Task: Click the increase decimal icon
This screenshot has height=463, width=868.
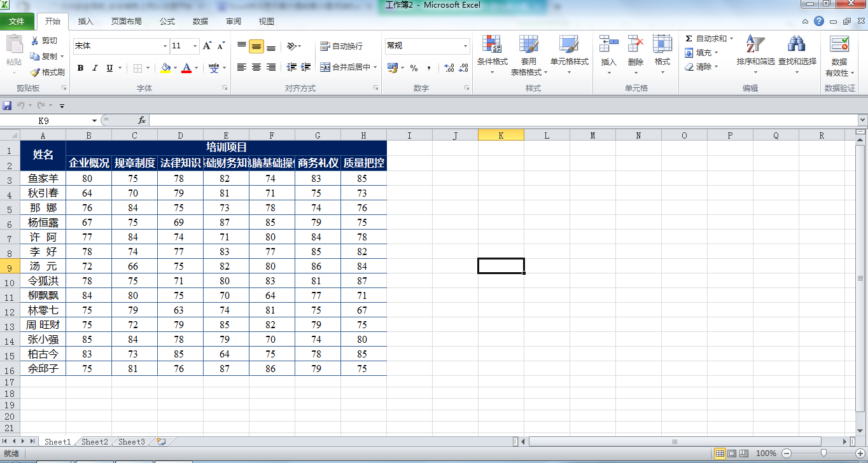Action: 449,67
